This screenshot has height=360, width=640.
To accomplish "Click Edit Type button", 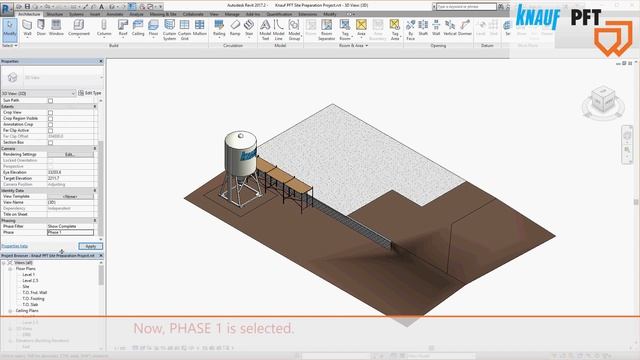I will click(90, 93).
